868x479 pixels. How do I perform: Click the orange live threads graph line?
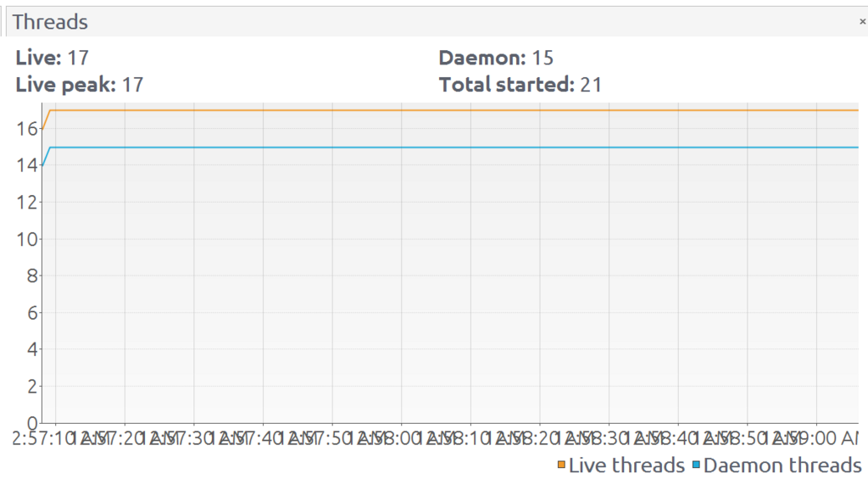pos(454,110)
